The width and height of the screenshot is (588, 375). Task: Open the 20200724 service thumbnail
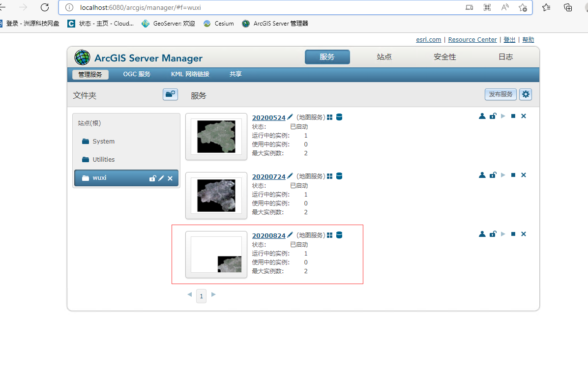pyautogui.click(x=216, y=195)
